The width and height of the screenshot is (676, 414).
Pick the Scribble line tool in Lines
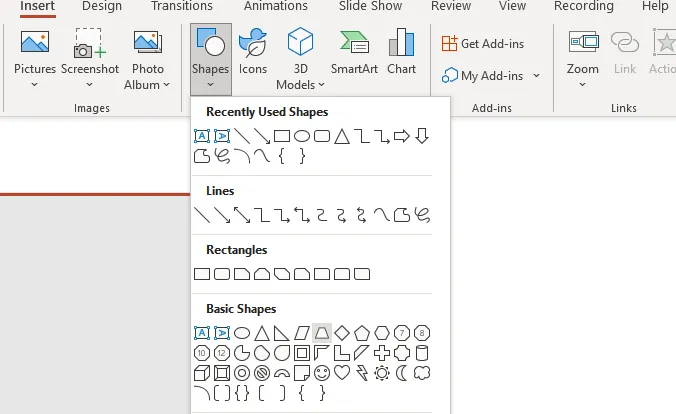coord(422,214)
